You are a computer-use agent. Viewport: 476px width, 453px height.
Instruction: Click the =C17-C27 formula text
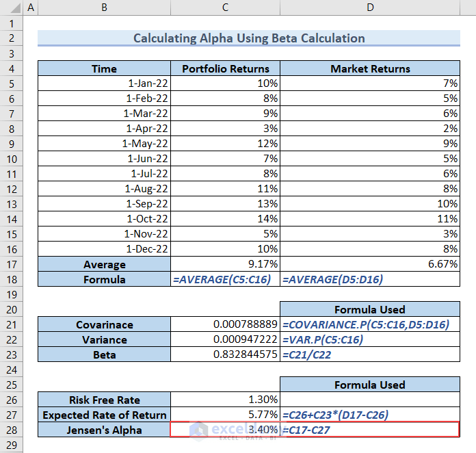coord(306,430)
